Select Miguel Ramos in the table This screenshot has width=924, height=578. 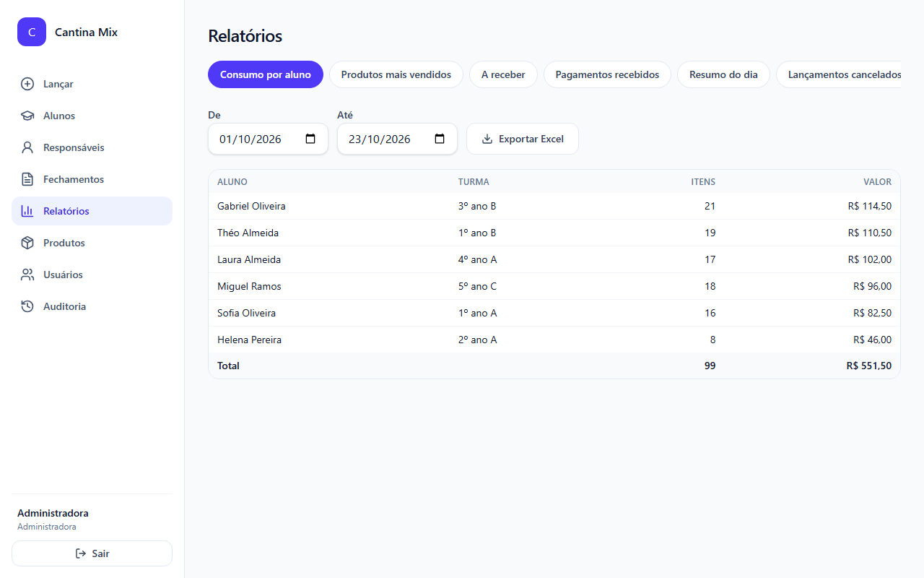point(249,286)
